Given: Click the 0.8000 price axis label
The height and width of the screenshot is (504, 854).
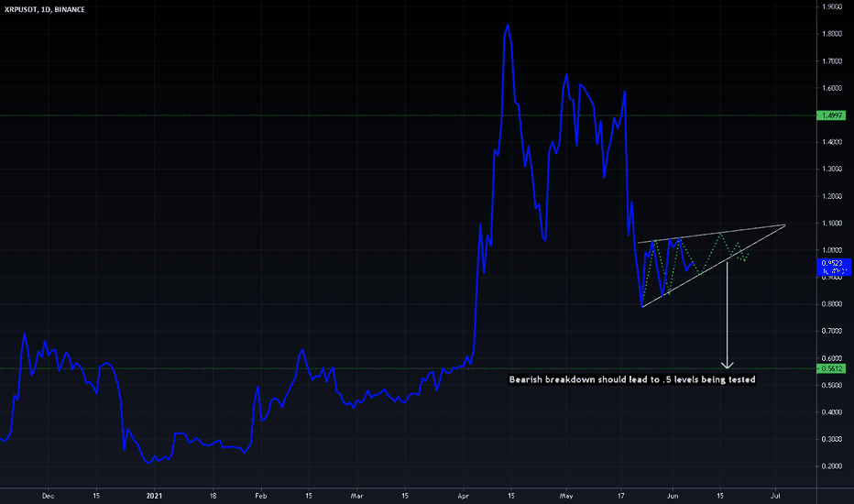Looking at the screenshot, I should pyautogui.click(x=832, y=304).
